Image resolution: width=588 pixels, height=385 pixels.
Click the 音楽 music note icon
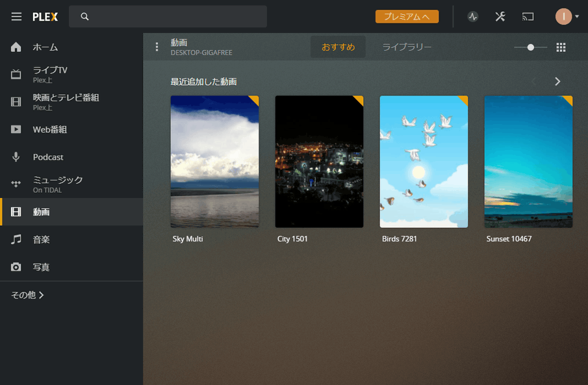(16, 239)
